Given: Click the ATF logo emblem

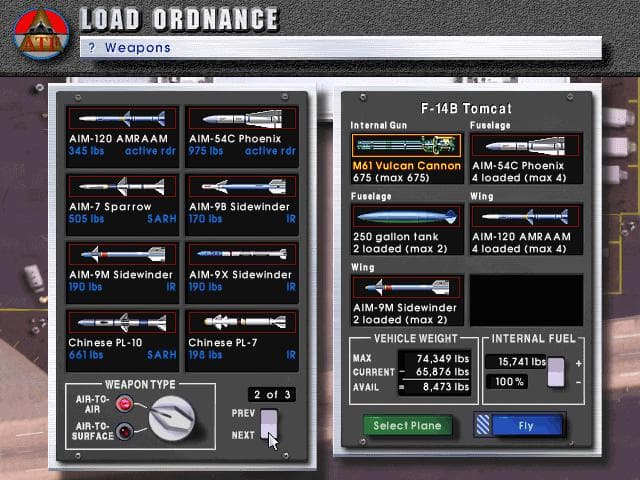Looking at the screenshot, I should tap(41, 34).
